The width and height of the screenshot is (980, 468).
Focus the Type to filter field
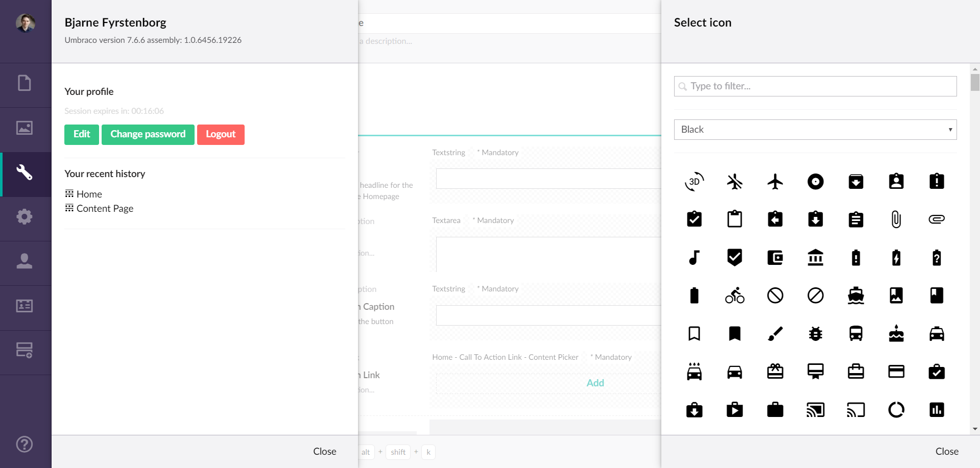coord(815,86)
